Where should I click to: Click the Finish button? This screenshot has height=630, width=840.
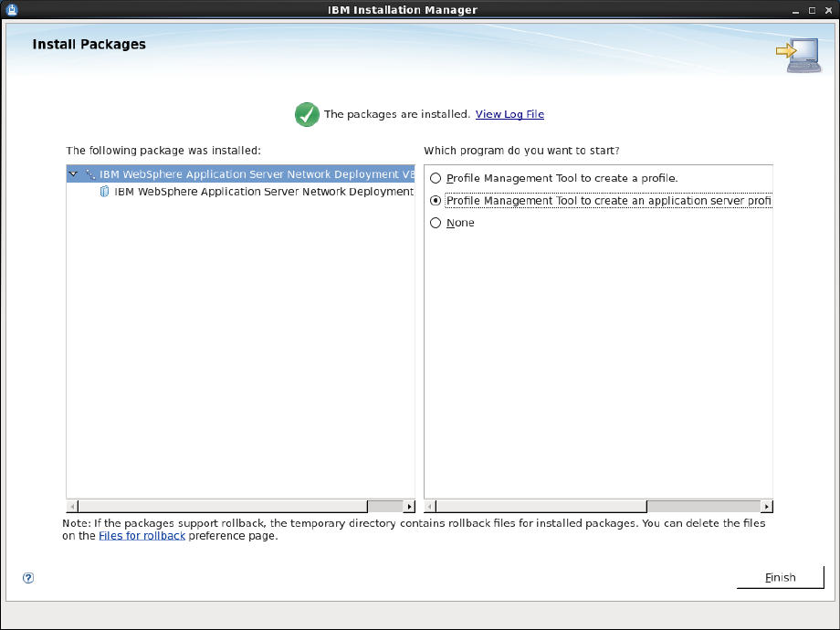(x=780, y=577)
